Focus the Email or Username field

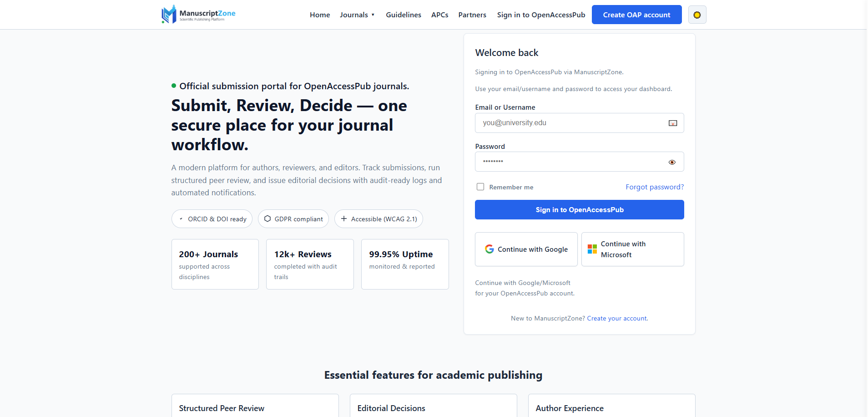(x=571, y=123)
